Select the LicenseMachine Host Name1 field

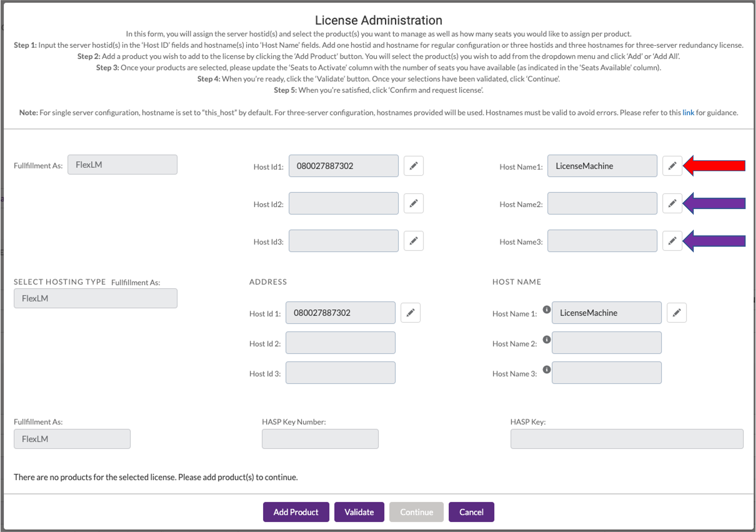pyautogui.click(x=602, y=166)
